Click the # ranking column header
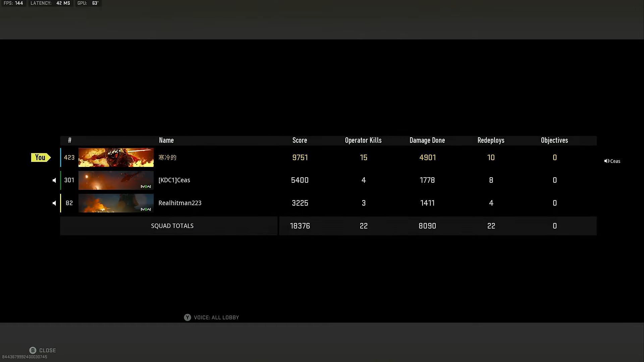The height and width of the screenshot is (362, 644). [x=69, y=140]
